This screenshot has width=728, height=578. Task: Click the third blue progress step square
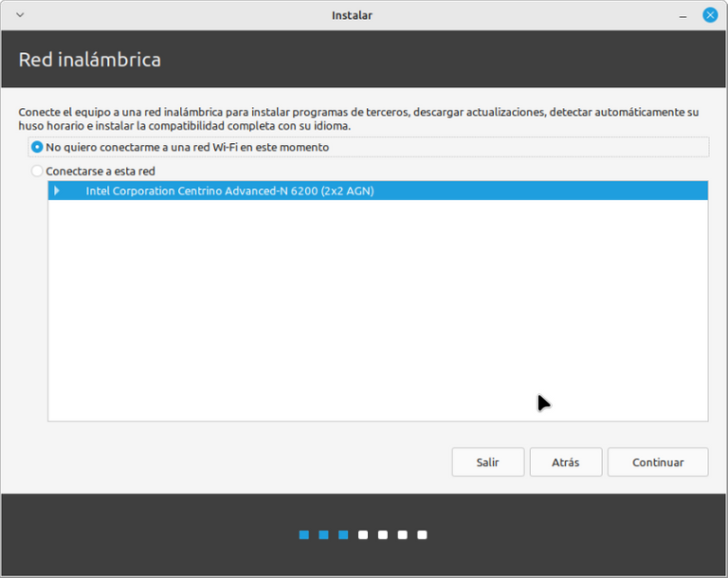pyautogui.click(x=343, y=534)
